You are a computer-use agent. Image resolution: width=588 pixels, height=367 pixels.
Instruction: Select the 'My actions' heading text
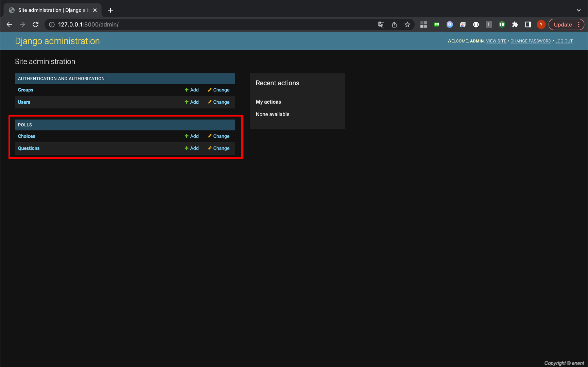tap(269, 102)
